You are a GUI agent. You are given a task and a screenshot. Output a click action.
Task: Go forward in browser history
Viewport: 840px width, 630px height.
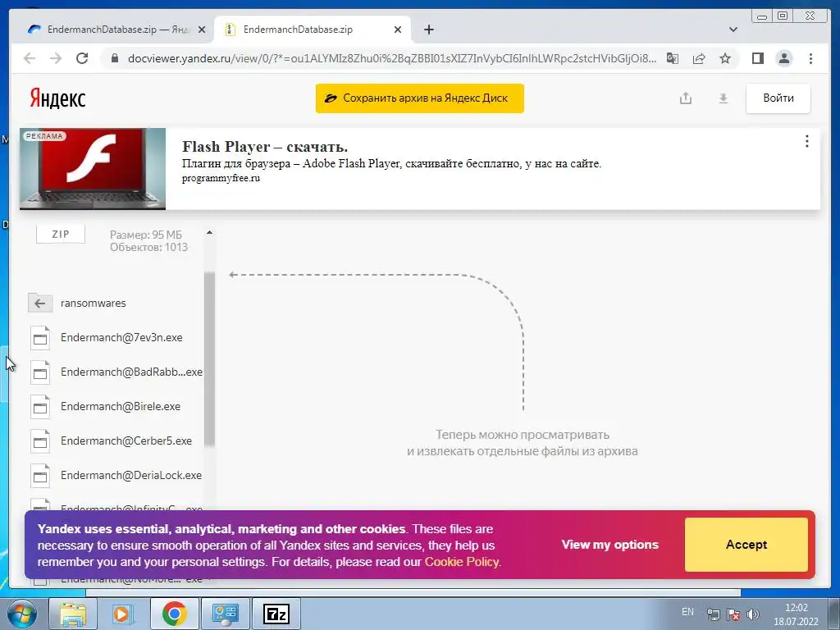(x=56, y=58)
